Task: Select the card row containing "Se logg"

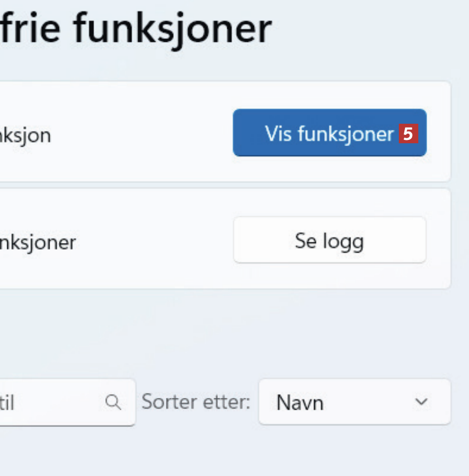Action: (139, 273)
